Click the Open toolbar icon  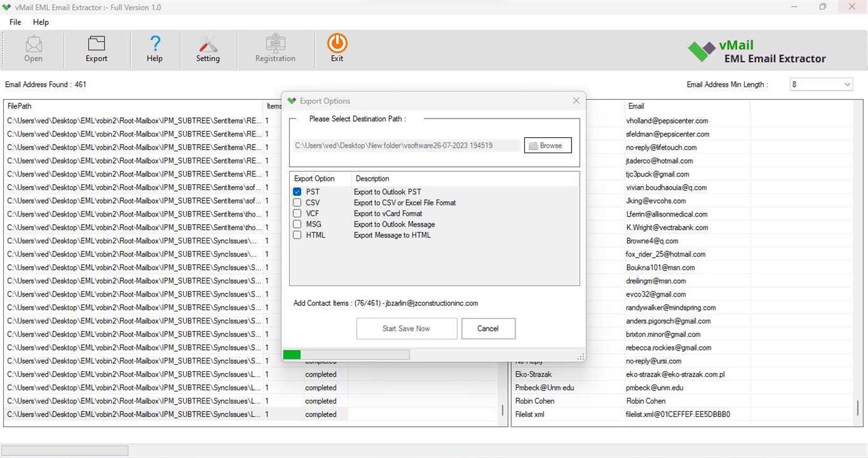click(x=33, y=48)
